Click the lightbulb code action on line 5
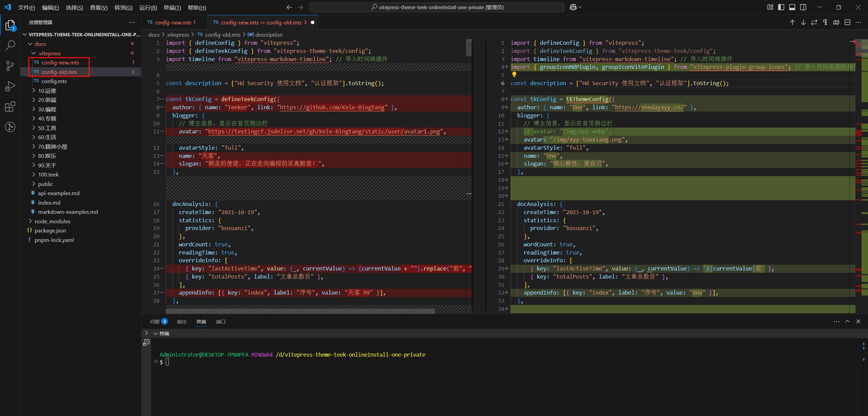 click(x=514, y=75)
